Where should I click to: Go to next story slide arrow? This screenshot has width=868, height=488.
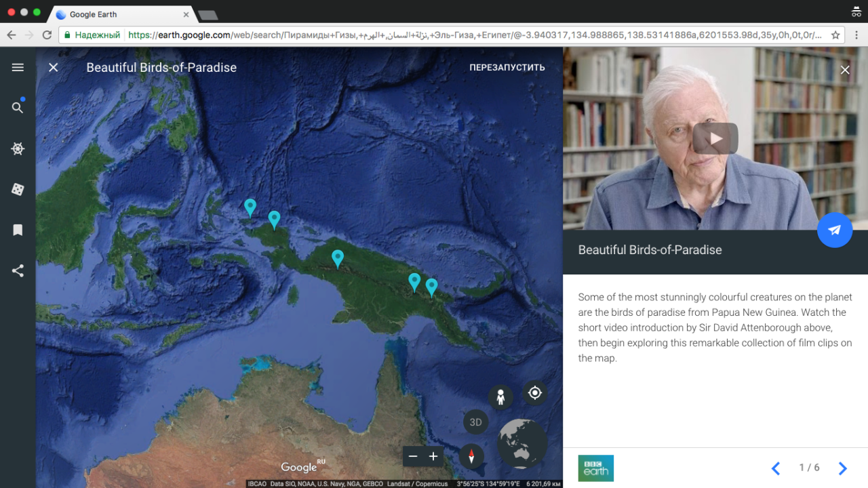point(842,468)
